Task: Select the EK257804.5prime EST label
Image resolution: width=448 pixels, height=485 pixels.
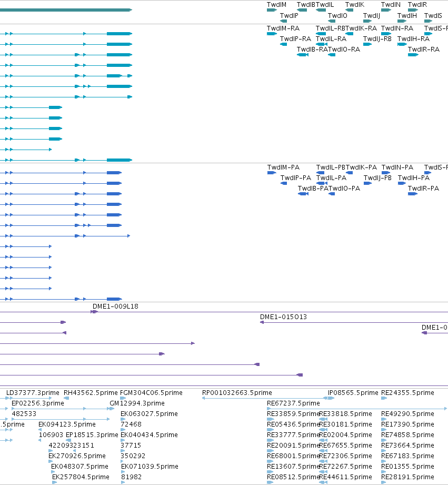Action: pos(81,477)
